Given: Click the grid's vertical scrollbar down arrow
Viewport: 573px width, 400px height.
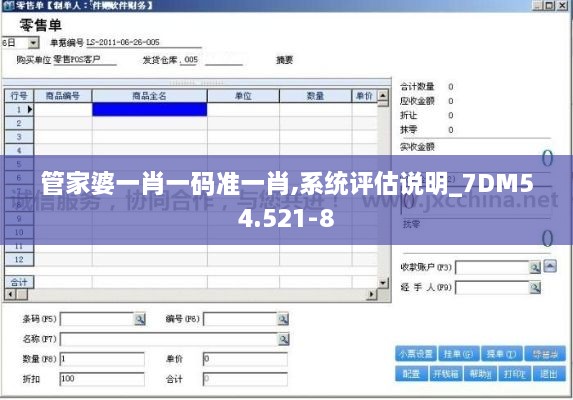Looking at the screenshot, I should (383, 283).
